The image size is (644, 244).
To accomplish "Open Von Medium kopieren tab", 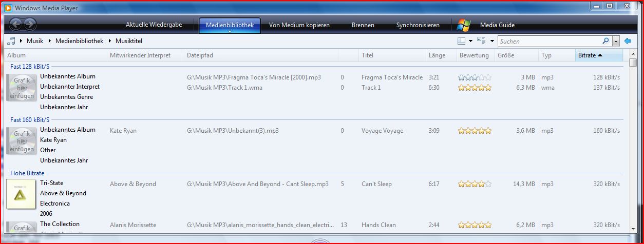I will pos(299,25).
